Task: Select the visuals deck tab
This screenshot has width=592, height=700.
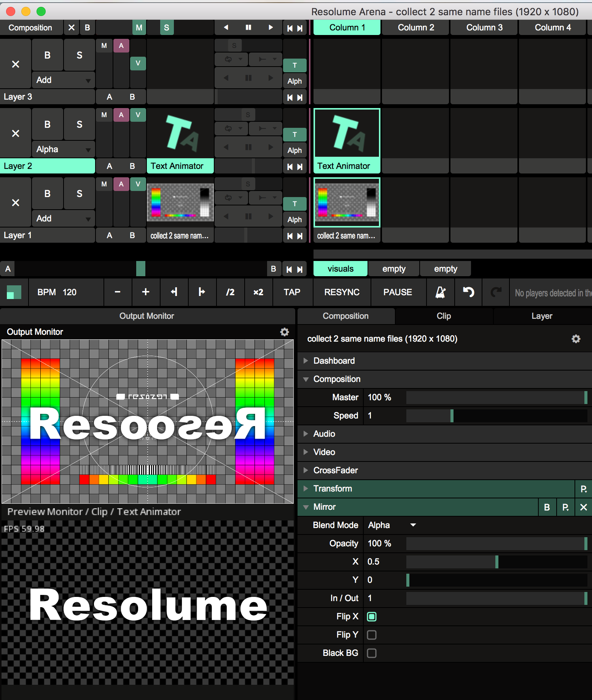Action: [340, 269]
